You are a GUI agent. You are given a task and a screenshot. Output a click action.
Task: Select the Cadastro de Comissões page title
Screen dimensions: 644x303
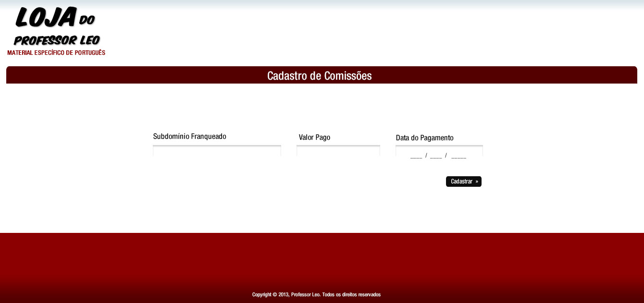click(x=319, y=76)
